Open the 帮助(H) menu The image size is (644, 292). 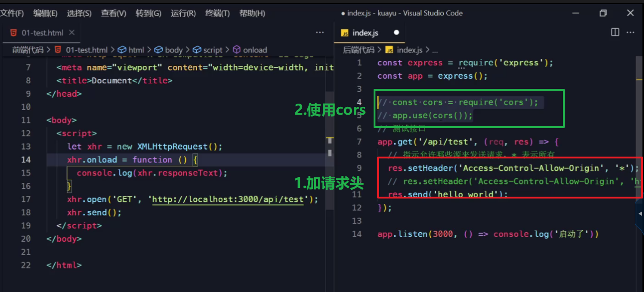pos(252,13)
